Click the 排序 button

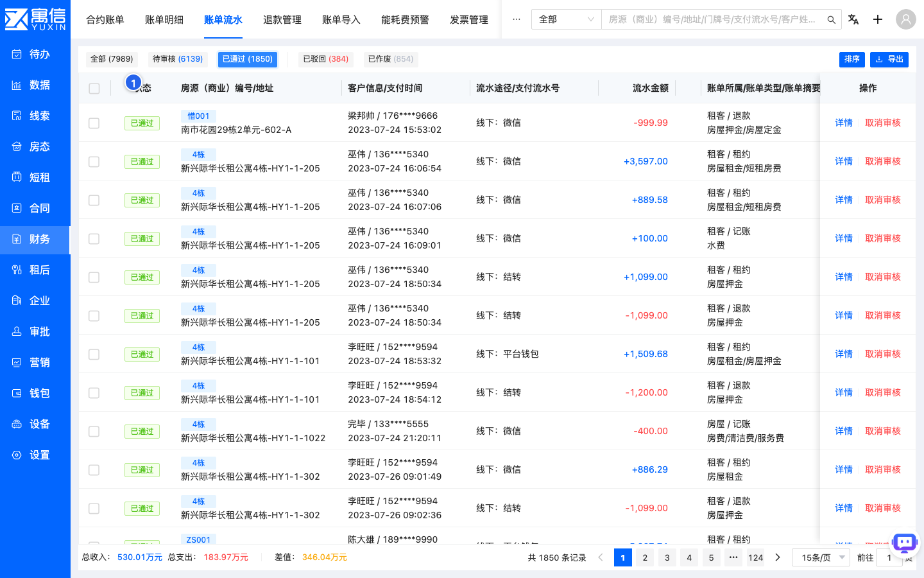(x=852, y=59)
